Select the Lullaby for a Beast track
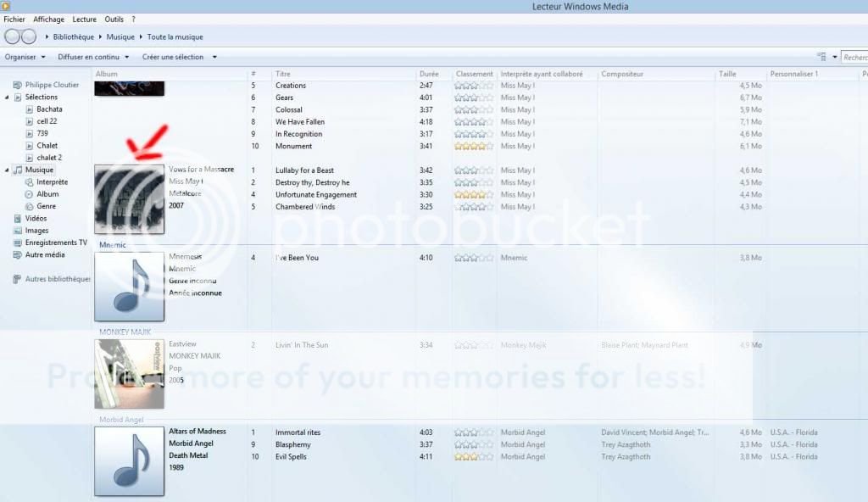The width and height of the screenshot is (868, 502). click(x=304, y=170)
